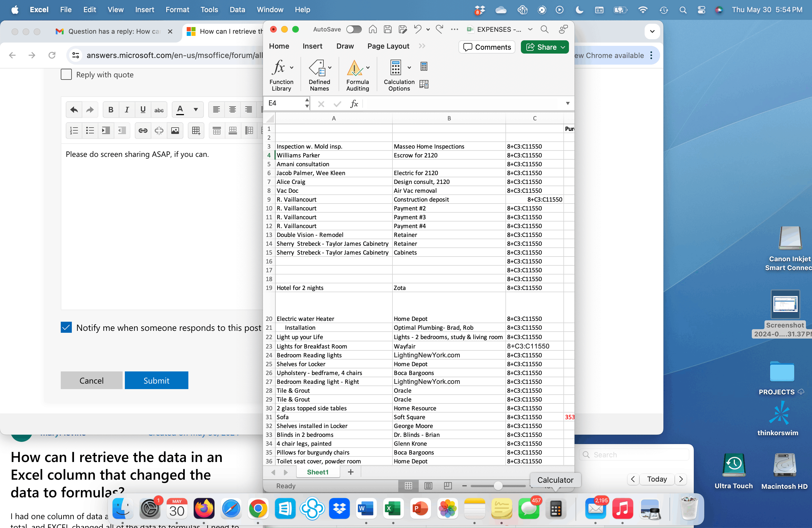Viewport: 812px width, 528px height.
Task: Click the Excel Save icon
Action: click(387, 29)
